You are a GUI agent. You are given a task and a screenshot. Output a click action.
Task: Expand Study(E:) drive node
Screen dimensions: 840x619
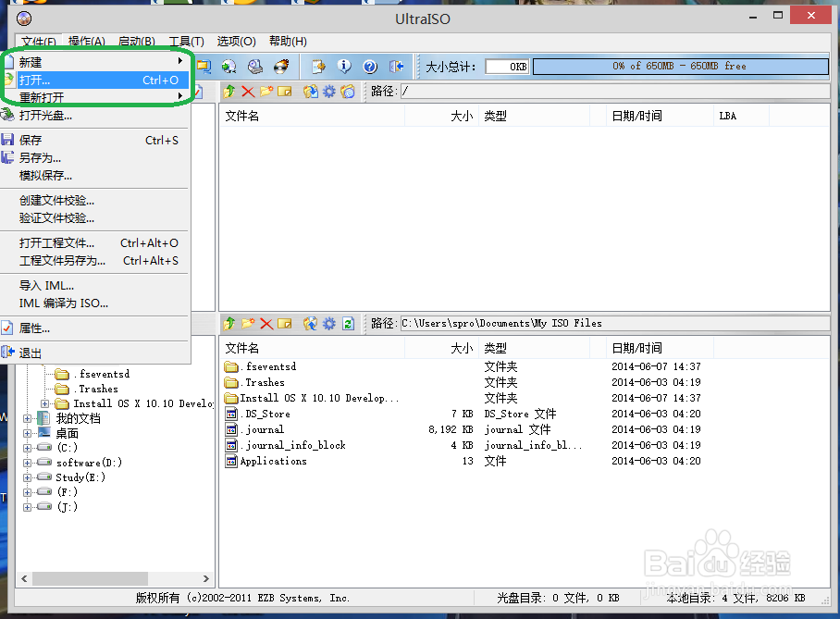coord(27,477)
